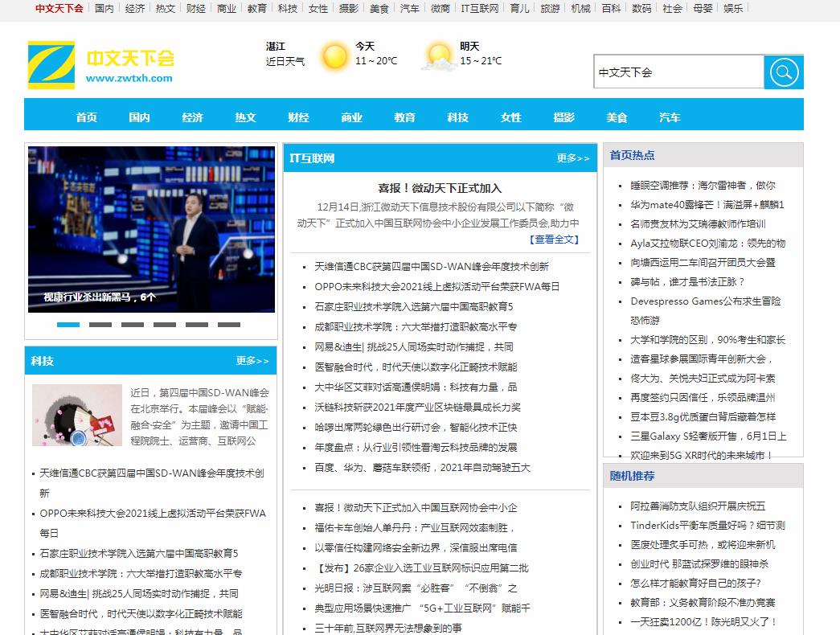Screen dimensions: 840x635
Task: Open recommended article 一天狂卖1200亿！陈光明又火了
Action: point(703,621)
